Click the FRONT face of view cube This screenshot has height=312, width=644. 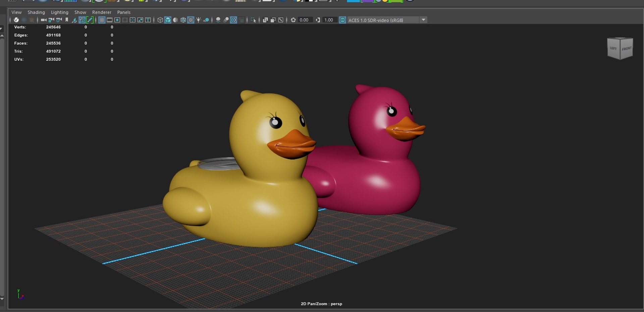coord(626,49)
